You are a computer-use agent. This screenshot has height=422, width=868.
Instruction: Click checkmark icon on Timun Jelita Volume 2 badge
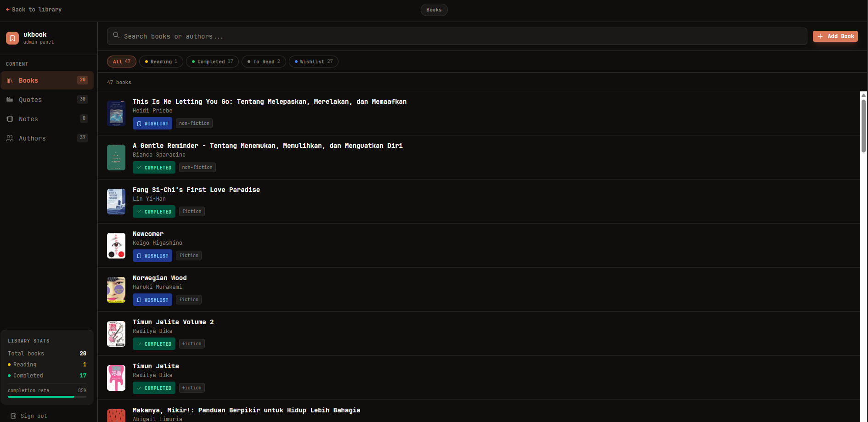pyautogui.click(x=139, y=344)
